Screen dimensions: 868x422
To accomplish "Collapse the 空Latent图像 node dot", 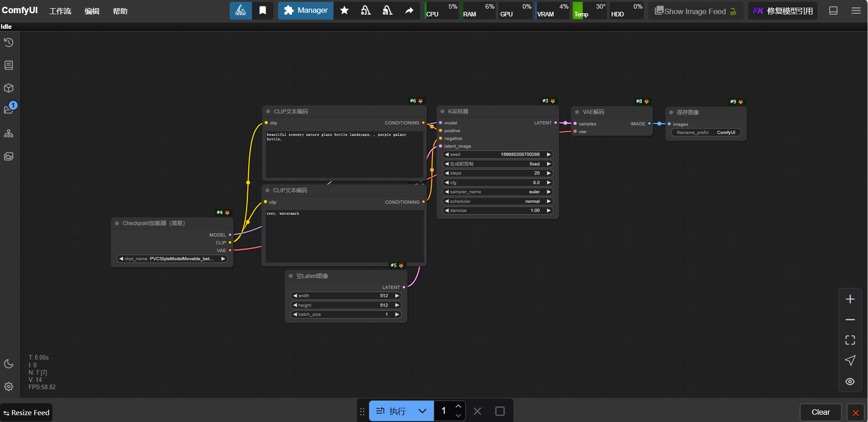I will (x=291, y=276).
